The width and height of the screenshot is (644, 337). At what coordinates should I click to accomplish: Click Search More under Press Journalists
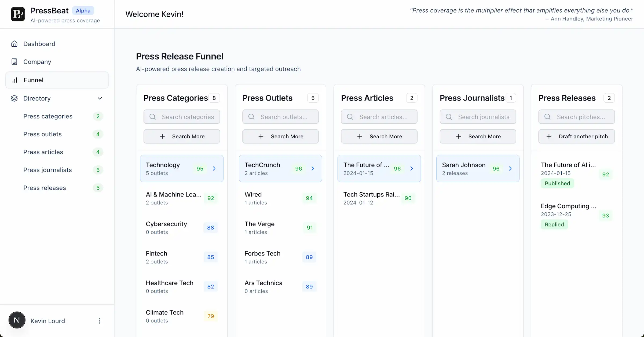point(478,136)
